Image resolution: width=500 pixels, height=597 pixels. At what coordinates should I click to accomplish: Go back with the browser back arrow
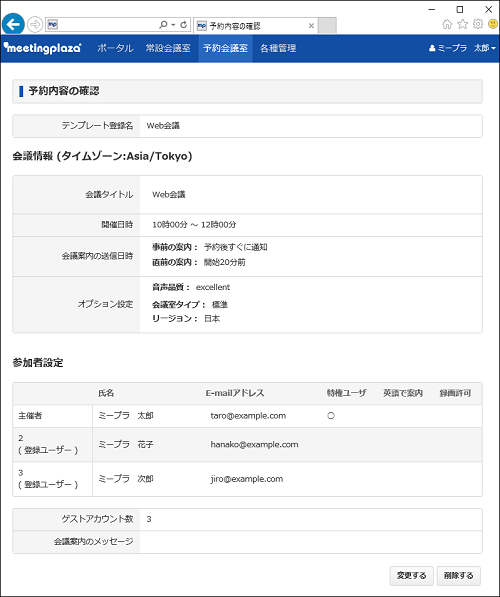13,24
